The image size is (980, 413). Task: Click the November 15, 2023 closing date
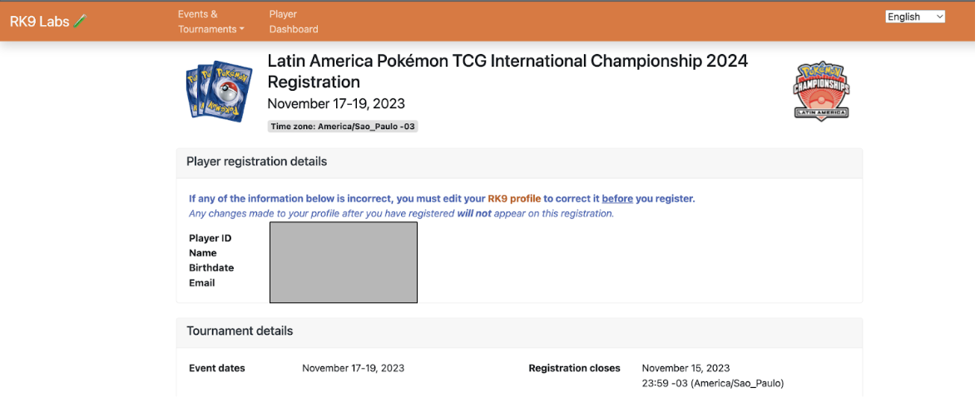(x=686, y=368)
